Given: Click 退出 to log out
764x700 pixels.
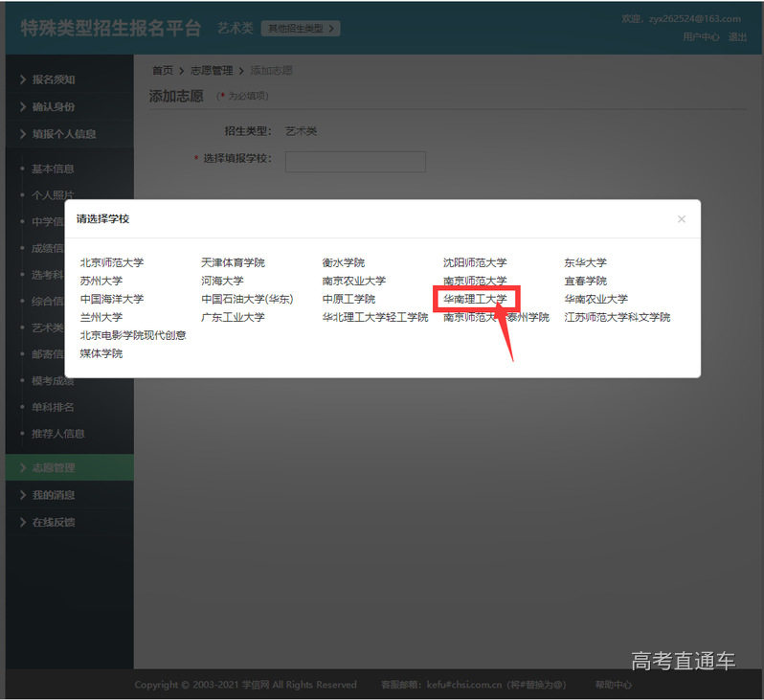Looking at the screenshot, I should (737, 37).
